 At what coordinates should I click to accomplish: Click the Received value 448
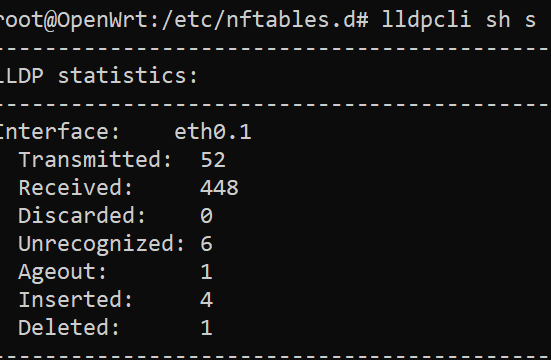[x=219, y=188]
